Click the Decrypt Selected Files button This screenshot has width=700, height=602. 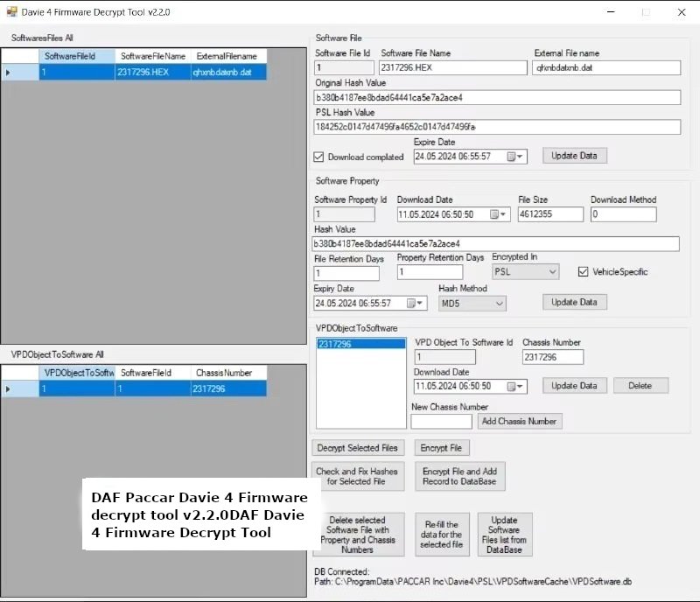point(357,448)
